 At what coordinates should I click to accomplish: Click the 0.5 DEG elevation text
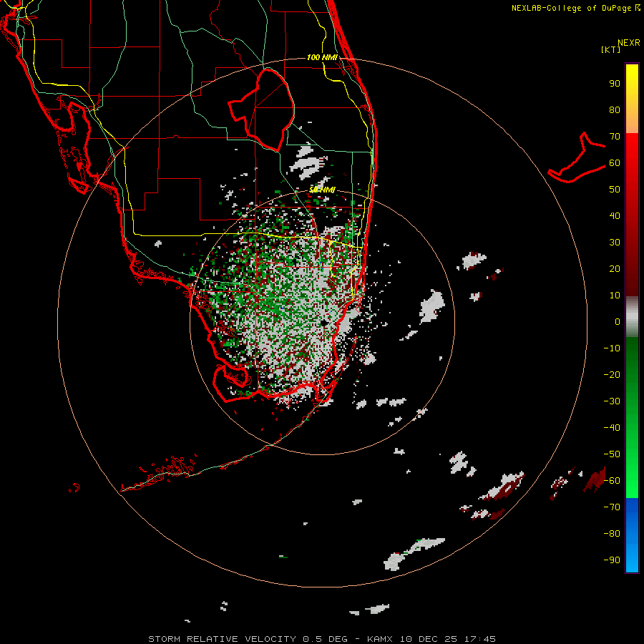[325, 639]
